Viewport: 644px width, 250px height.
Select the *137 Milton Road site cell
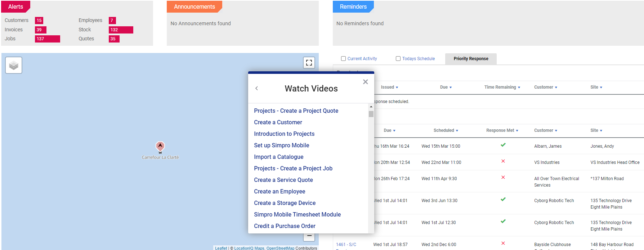tap(607, 179)
